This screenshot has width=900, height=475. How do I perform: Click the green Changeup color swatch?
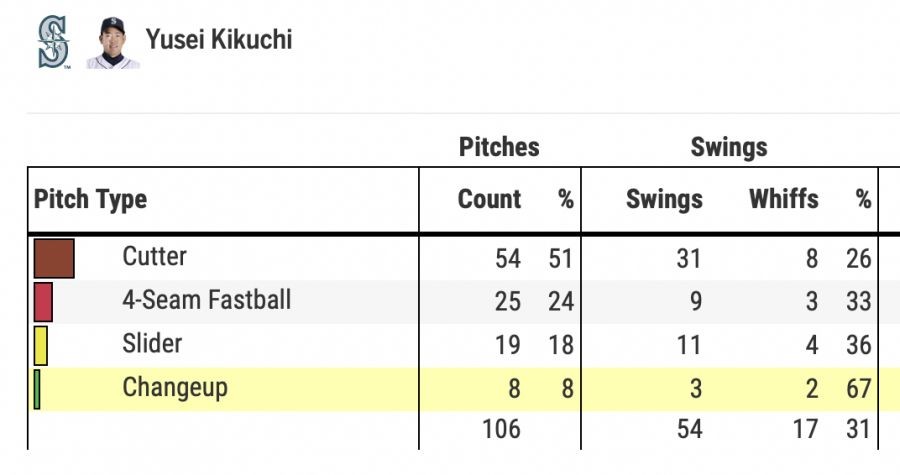pyautogui.click(x=37, y=389)
